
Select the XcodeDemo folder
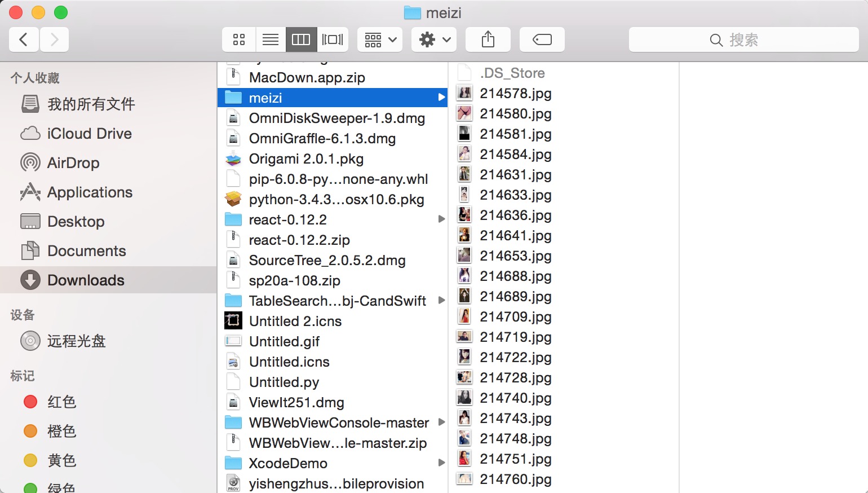(333, 464)
